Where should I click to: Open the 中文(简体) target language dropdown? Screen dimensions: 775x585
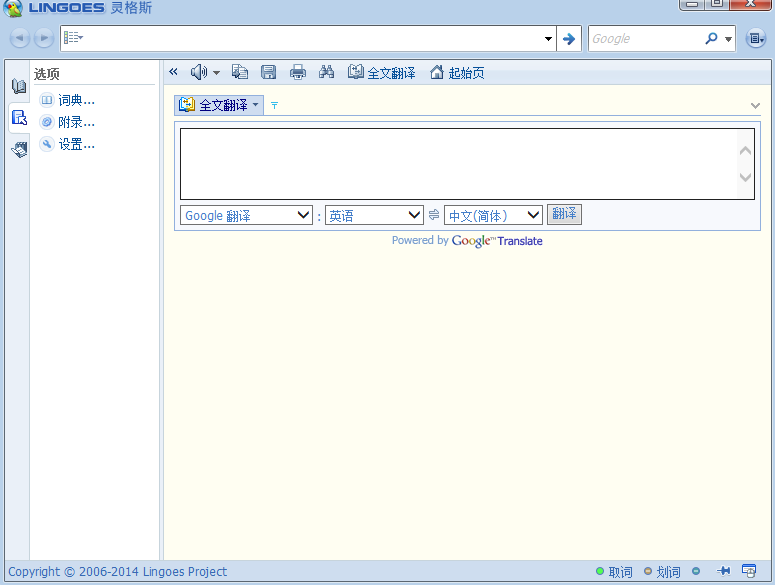pyautogui.click(x=493, y=215)
